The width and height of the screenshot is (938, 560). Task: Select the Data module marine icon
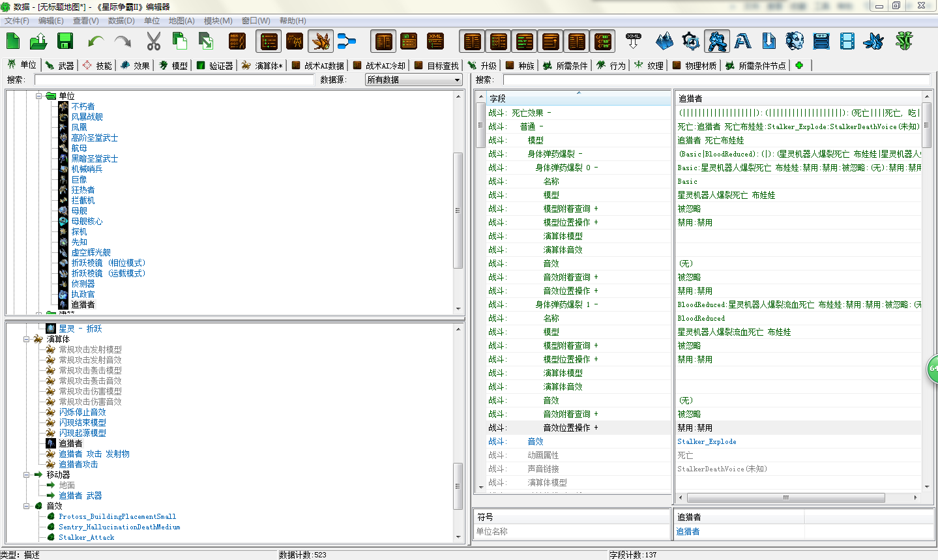point(716,42)
